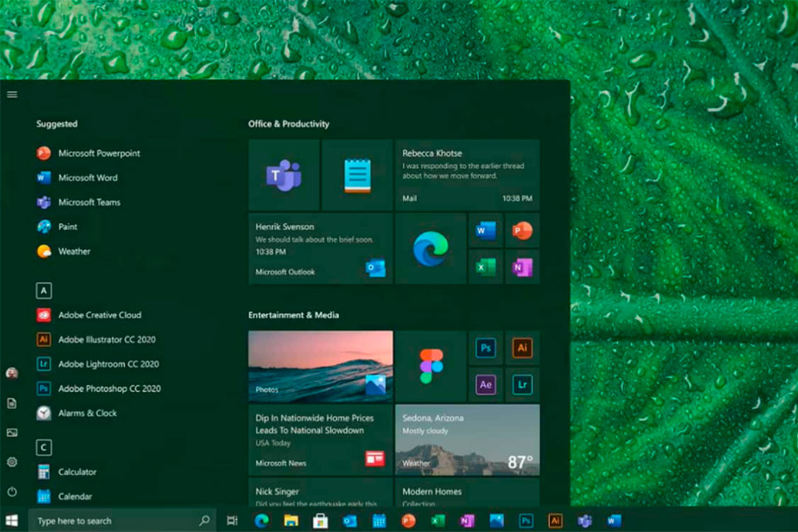Open the Modern Homes Collection tile
798x532 pixels.
(x=467, y=492)
